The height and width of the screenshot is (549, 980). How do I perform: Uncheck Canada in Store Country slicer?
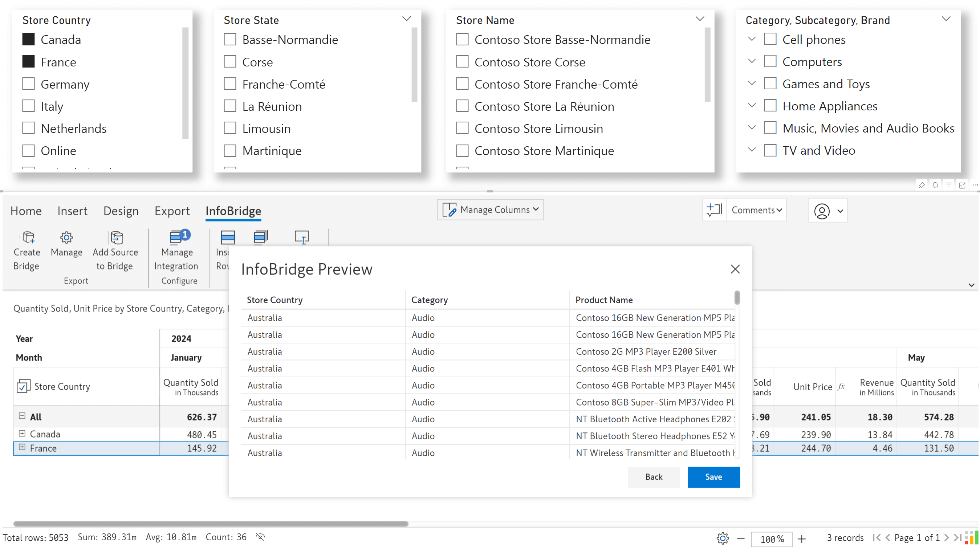point(29,39)
